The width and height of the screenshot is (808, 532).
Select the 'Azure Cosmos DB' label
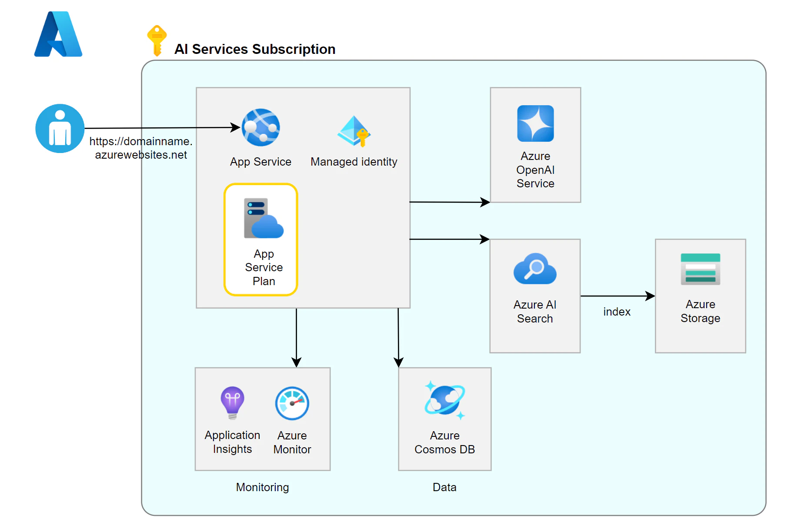444,442
